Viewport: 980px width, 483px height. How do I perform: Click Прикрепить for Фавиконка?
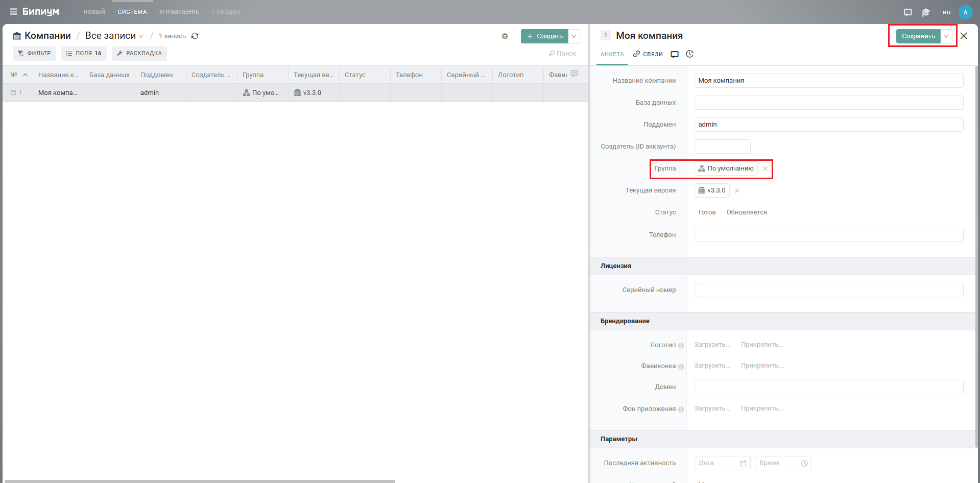762,366
